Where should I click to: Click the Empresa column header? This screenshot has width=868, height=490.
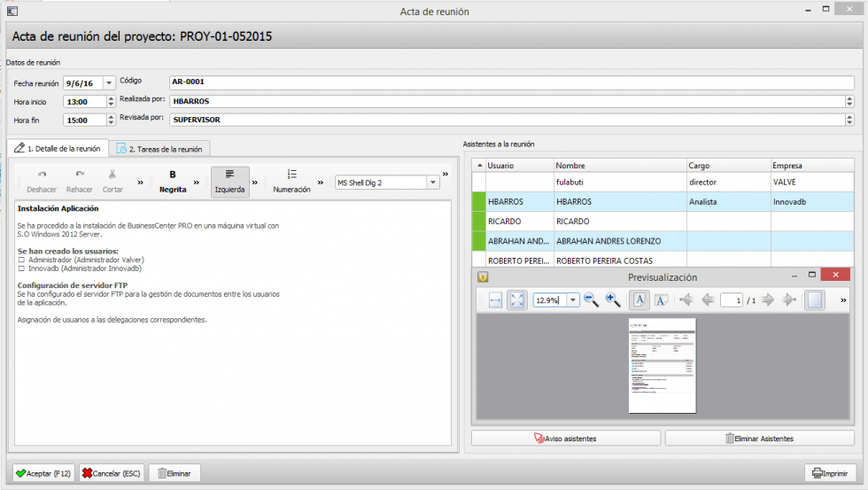click(x=812, y=166)
